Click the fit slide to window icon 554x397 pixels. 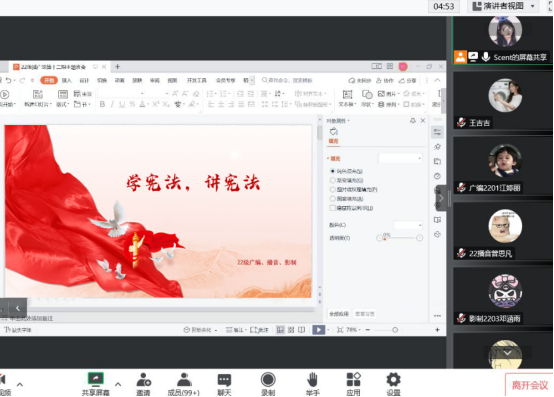click(340, 330)
